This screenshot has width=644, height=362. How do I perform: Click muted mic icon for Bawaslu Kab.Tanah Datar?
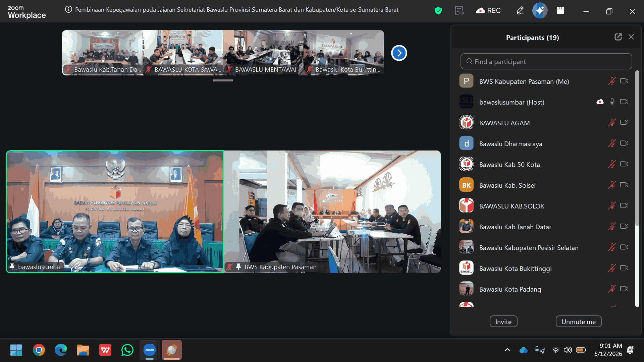tap(612, 227)
